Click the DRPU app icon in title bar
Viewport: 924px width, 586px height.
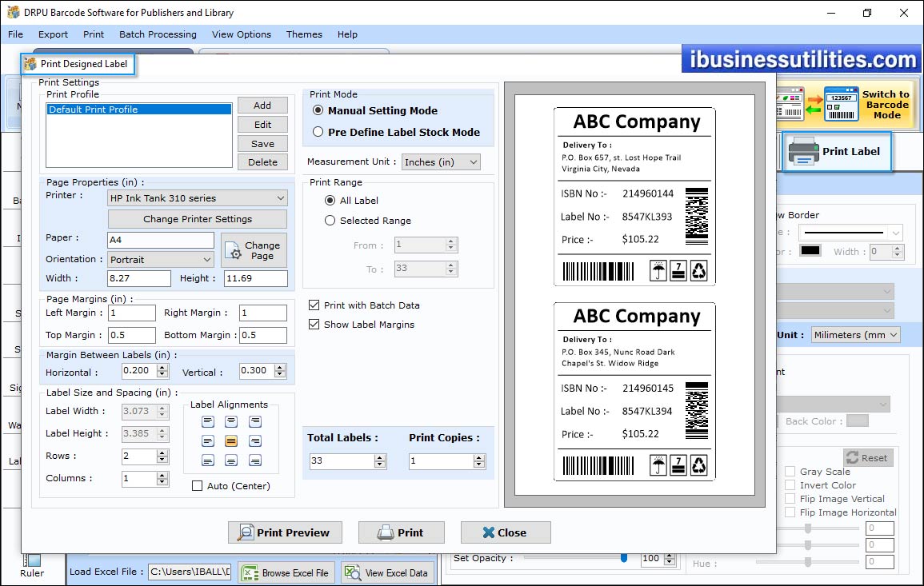(13, 12)
